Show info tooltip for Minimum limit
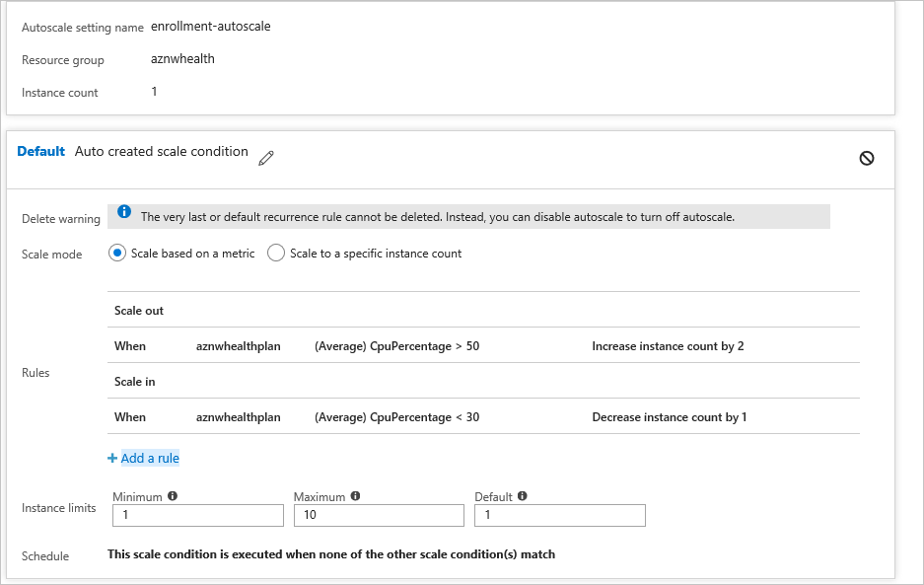 point(173,496)
